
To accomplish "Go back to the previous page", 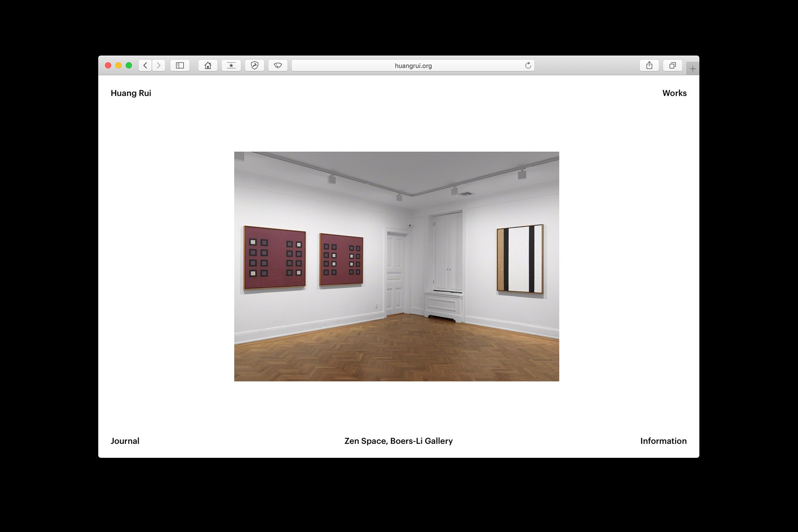I will (x=145, y=65).
